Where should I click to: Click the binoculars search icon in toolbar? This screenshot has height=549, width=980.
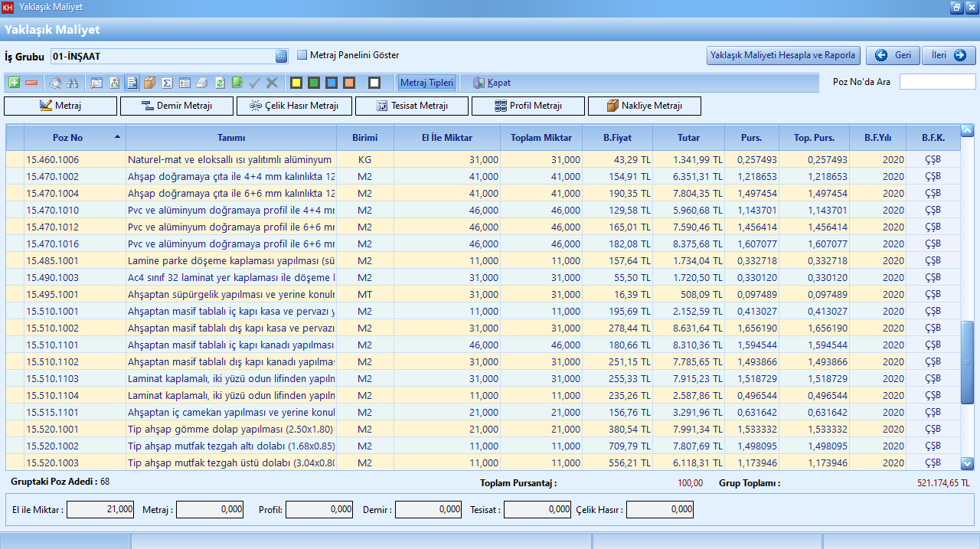tap(73, 83)
